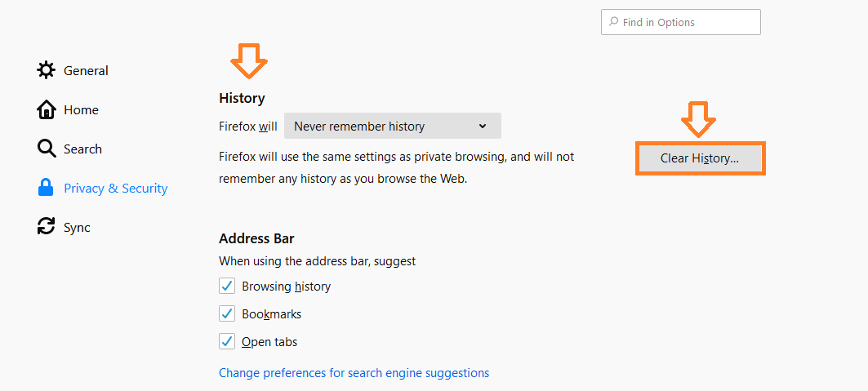Uncheck the Bookmarks checkbox

pyautogui.click(x=227, y=313)
